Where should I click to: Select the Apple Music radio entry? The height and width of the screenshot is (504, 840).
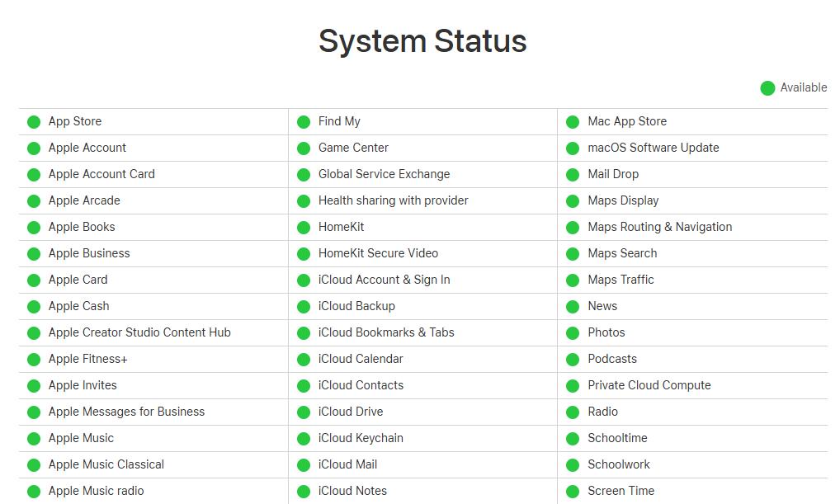[96, 491]
